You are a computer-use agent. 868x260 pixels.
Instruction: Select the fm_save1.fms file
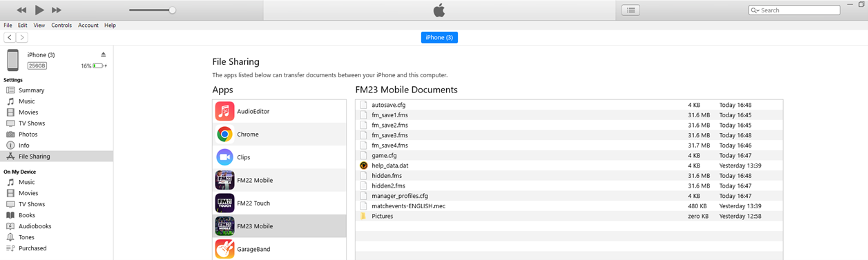tap(569, 115)
